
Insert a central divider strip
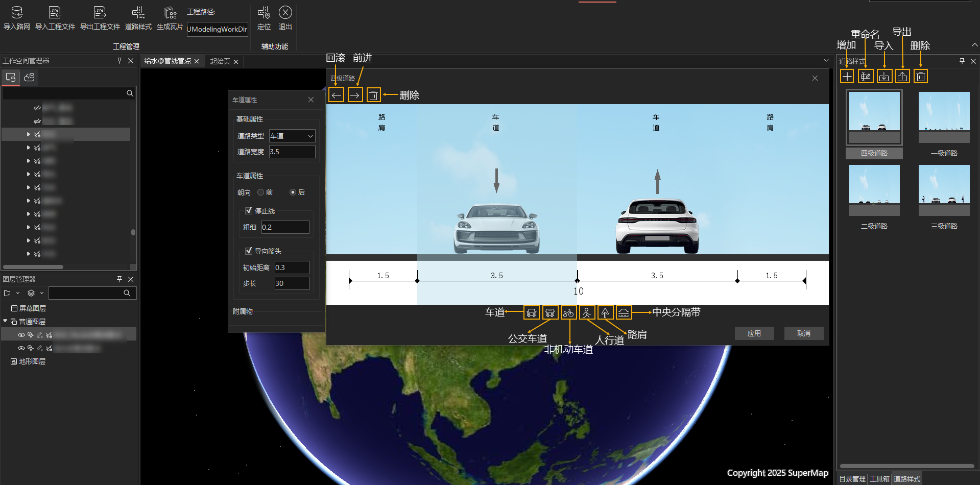click(x=624, y=312)
